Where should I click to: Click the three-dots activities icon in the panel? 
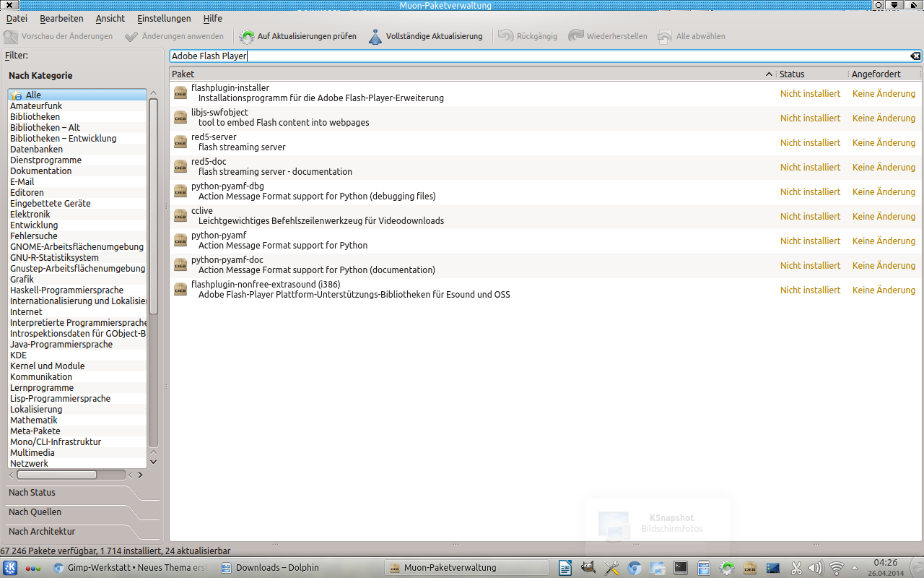click(x=33, y=568)
